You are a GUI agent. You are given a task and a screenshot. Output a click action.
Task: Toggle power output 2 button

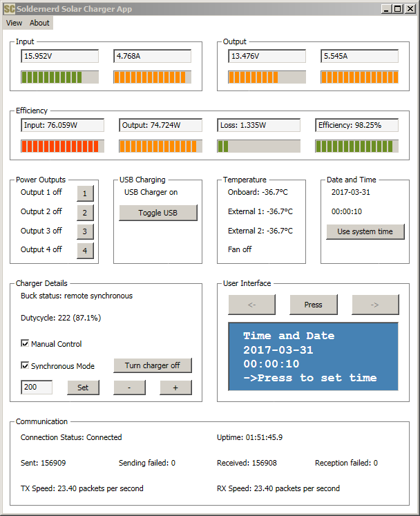(x=85, y=213)
